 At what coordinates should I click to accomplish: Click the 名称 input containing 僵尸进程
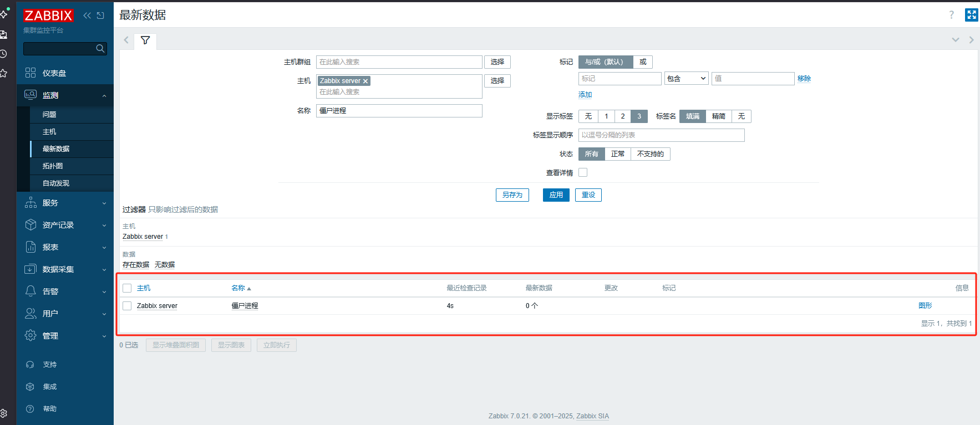pyautogui.click(x=399, y=111)
